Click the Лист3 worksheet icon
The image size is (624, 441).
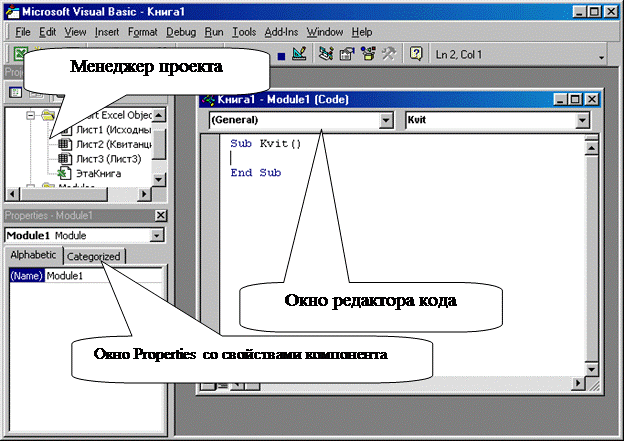point(65,159)
